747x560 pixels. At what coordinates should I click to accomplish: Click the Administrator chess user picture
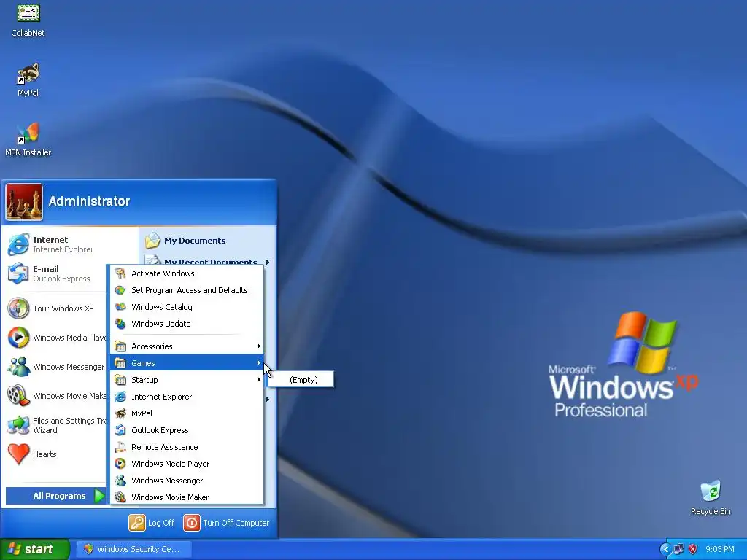[24, 202]
